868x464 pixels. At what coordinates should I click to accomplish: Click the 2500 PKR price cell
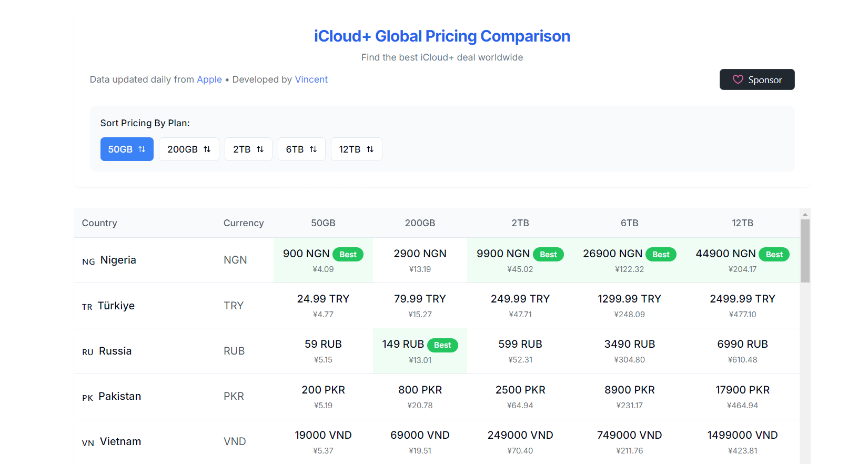(x=520, y=397)
